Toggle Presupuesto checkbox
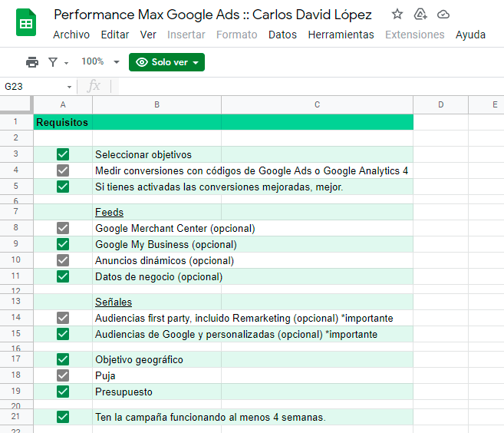This screenshot has height=433, width=504. [x=63, y=392]
